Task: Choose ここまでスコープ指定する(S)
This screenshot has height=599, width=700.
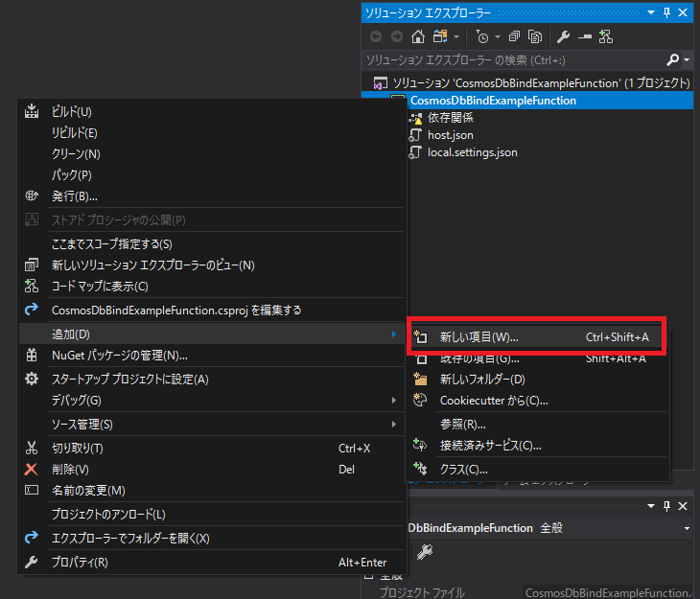Action: 212,243
